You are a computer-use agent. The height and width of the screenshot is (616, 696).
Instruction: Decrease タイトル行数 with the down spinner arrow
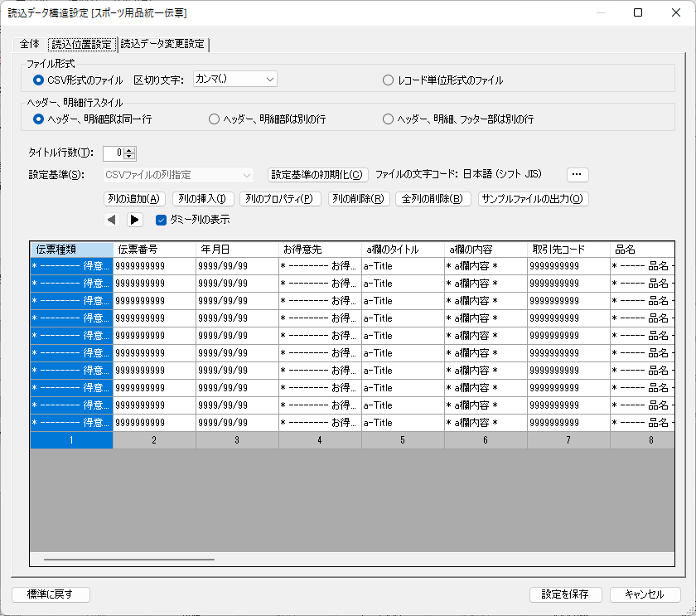[129, 157]
